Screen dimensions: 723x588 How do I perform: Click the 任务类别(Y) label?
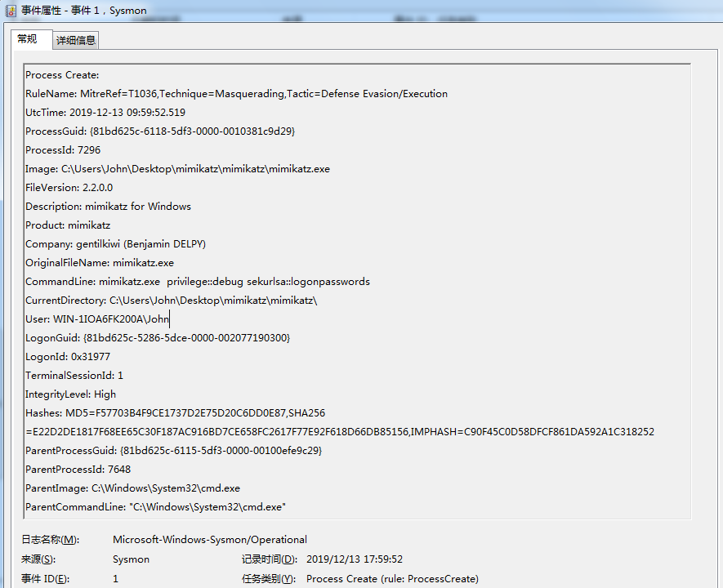click(x=269, y=579)
